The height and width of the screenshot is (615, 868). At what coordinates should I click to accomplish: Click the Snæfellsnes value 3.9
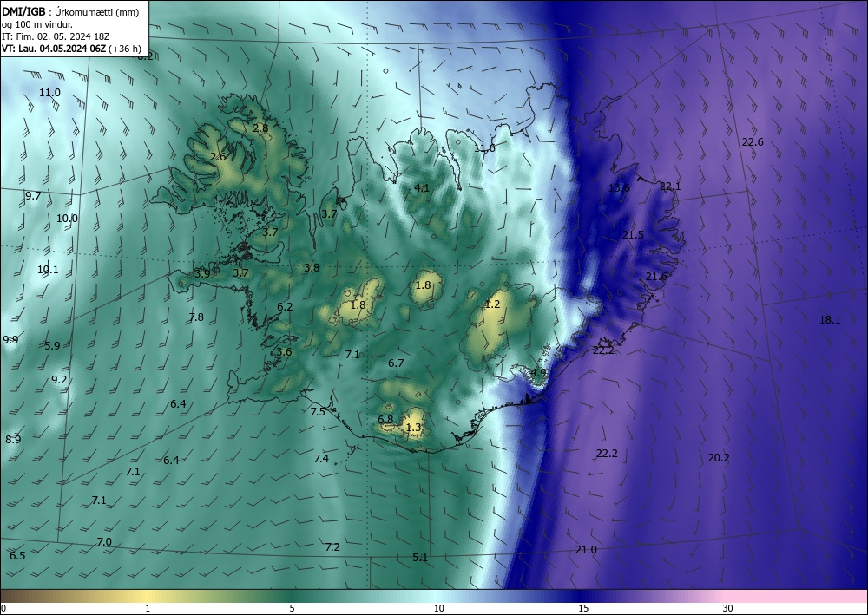[202, 273]
